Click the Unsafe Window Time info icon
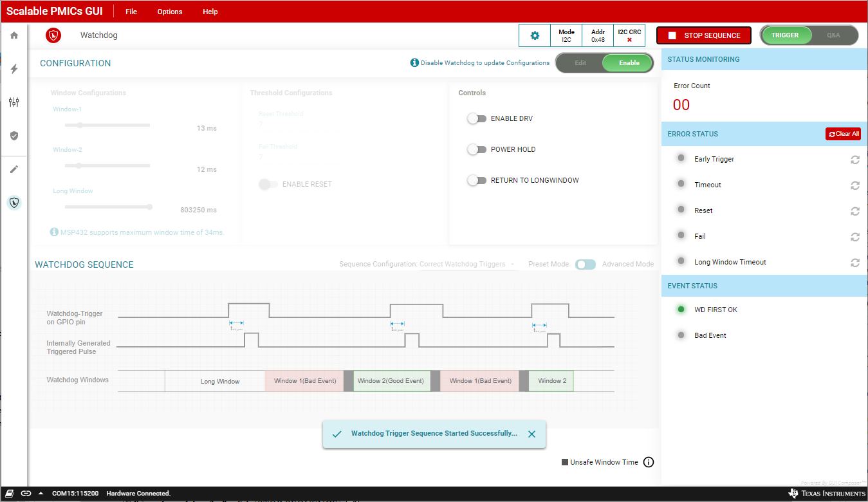868x502 pixels. pyautogui.click(x=649, y=462)
